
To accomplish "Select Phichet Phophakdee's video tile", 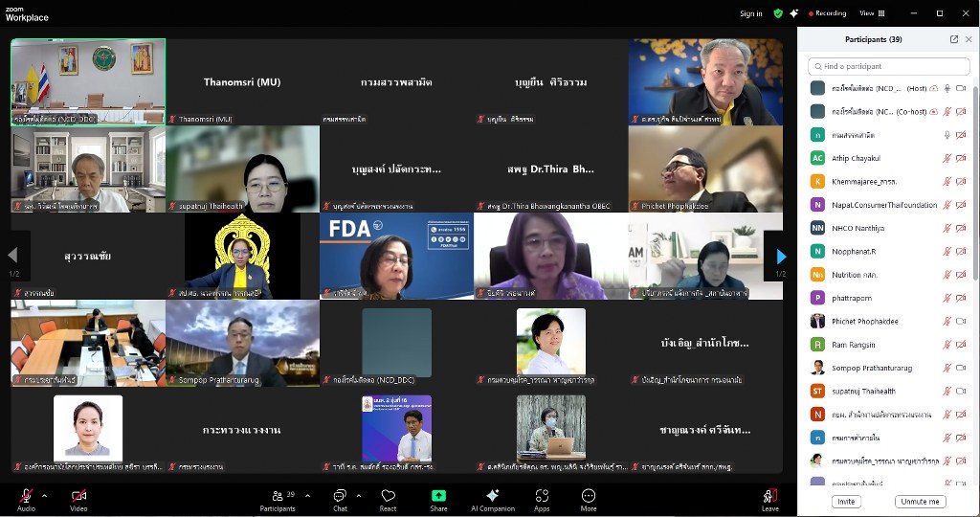I will (x=705, y=169).
